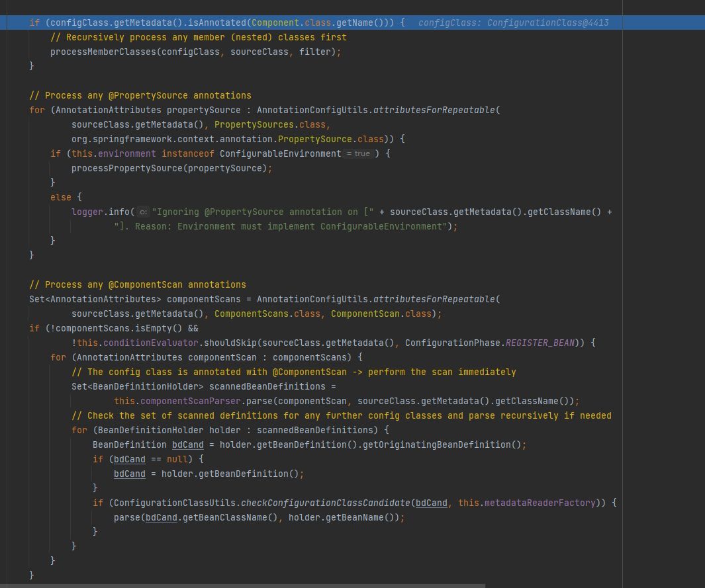Click the 'conditionEvaluator' field
The width and height of the screenshot is (705, 588).
(151, 343)
